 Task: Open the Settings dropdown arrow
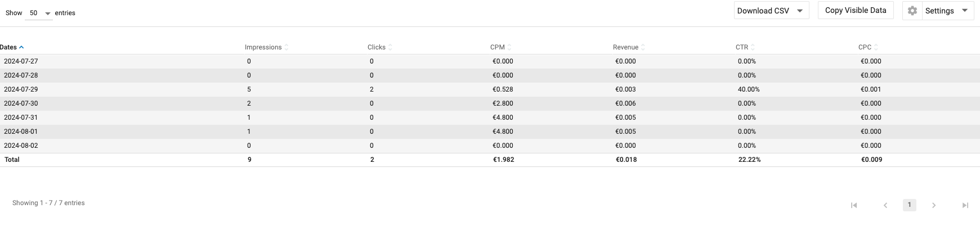pyautogui.click(x=964, y=11)
